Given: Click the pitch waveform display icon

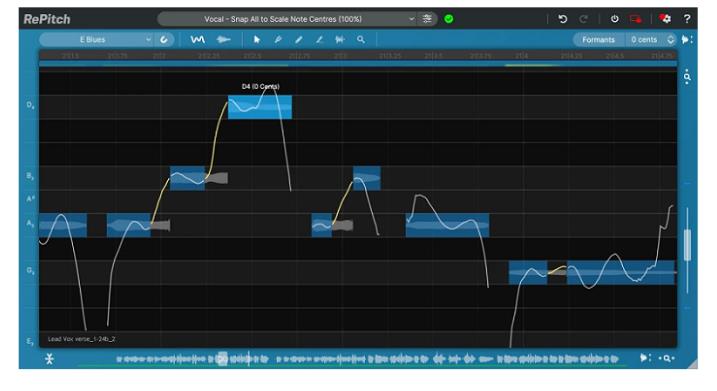Looking at the screenshot, I should tap(198, 40).
